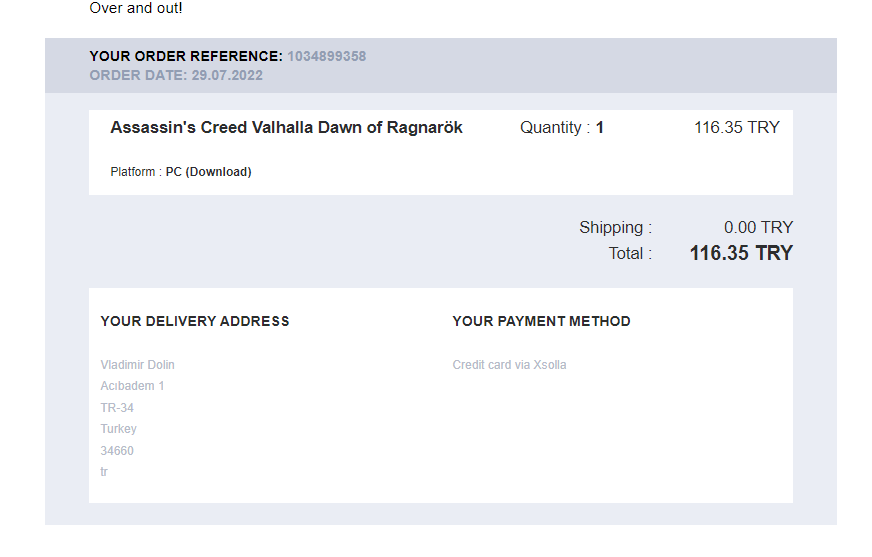
Task: Click the region code TR-34
Action: click(117, 408)
